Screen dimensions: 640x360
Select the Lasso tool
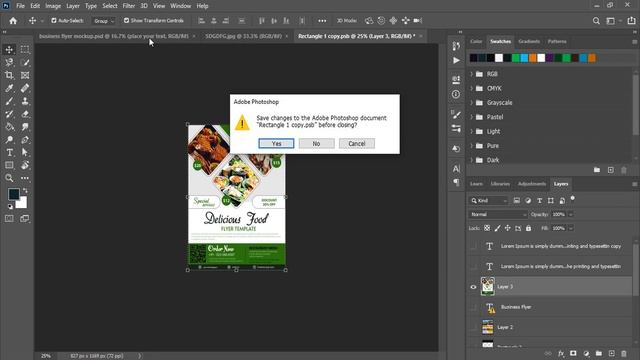click(9, 62)
